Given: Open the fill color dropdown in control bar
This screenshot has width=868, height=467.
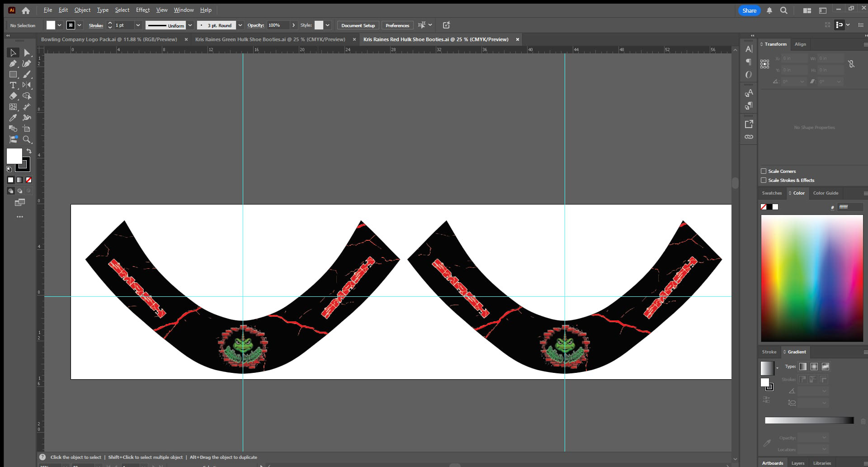Looking at the screenshot, I should point(59,25).
